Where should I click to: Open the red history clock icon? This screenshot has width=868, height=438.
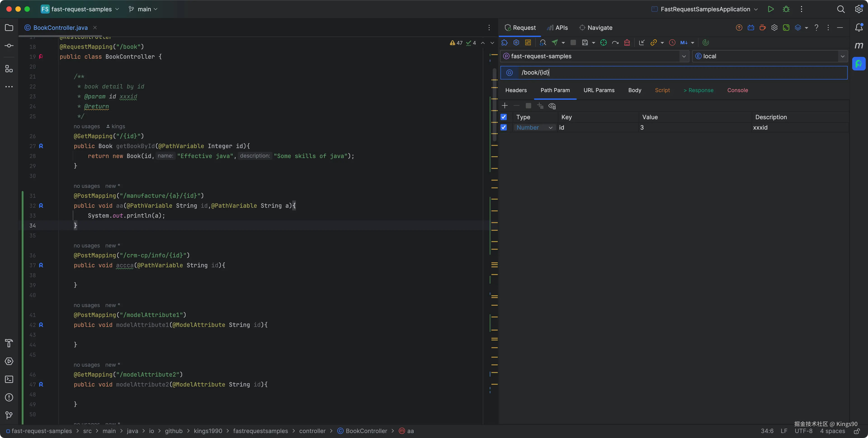click(x=672, y=42)
